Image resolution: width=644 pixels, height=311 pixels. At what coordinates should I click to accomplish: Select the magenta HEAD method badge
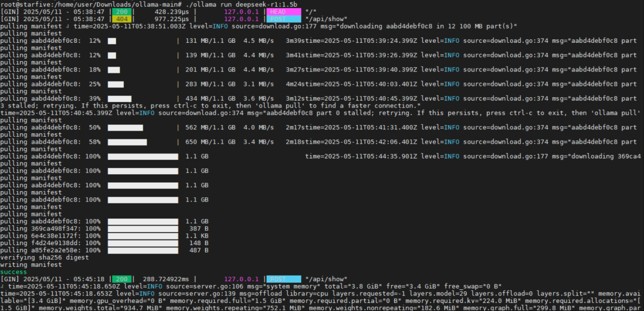pyautogui.click(x=284, y=12)
